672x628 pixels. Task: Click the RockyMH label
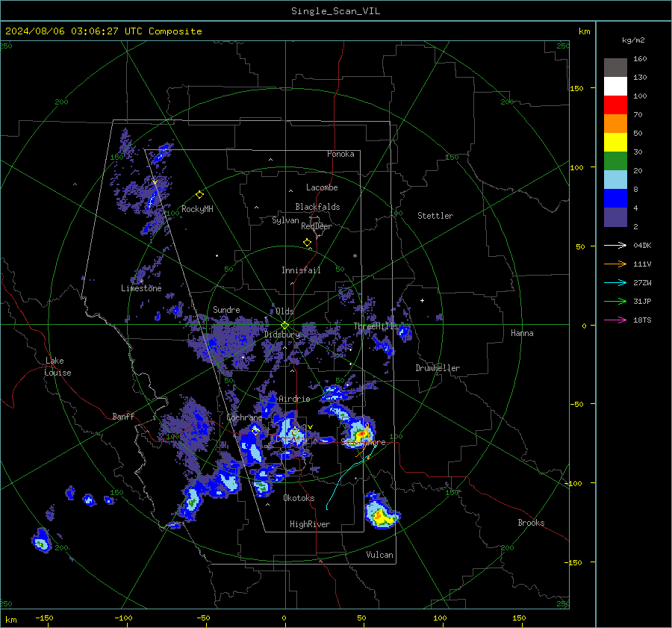(197, 209)
